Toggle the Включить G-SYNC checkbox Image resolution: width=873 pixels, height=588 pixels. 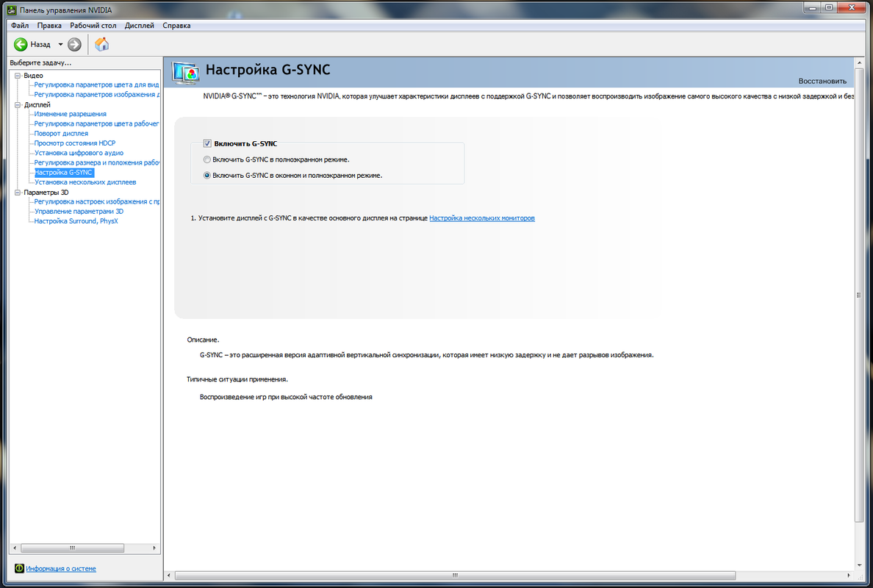point(207,143)
